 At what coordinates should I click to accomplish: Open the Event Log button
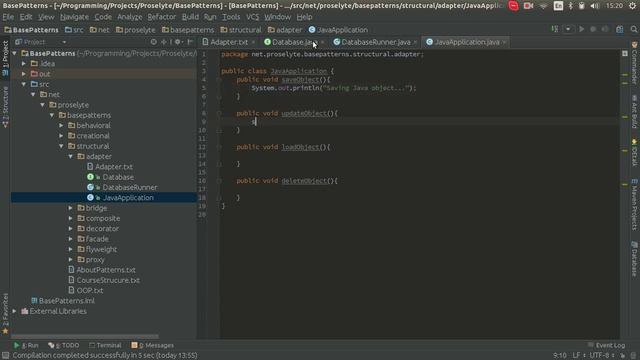pos(607,345)
